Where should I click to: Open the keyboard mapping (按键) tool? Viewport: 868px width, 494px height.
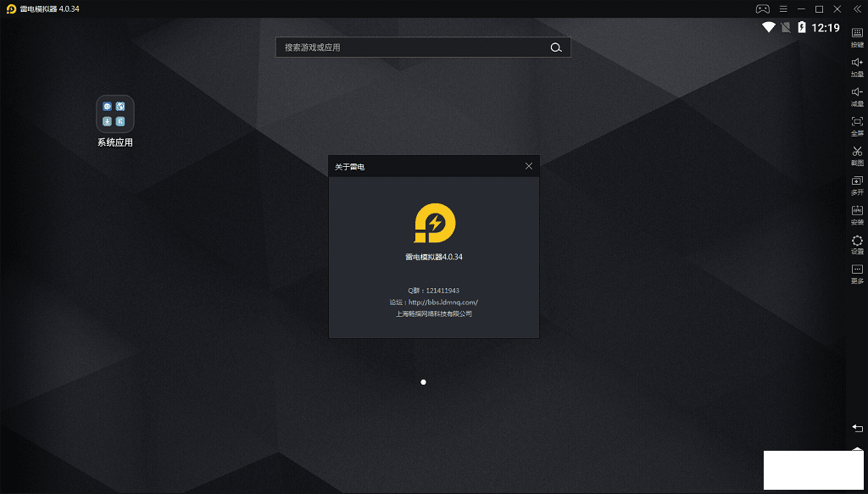tap(857, 37)
